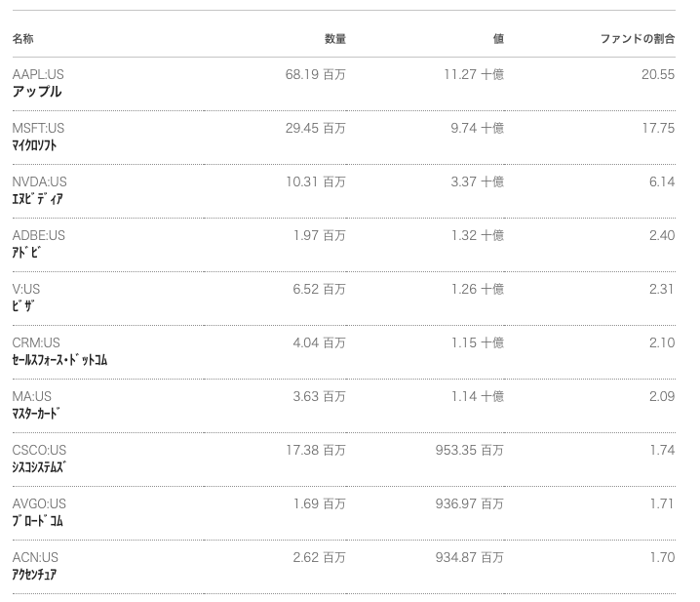Open the NVDA:US ticker link
Viewport: 700px width, 602px height.
(39, 181)
